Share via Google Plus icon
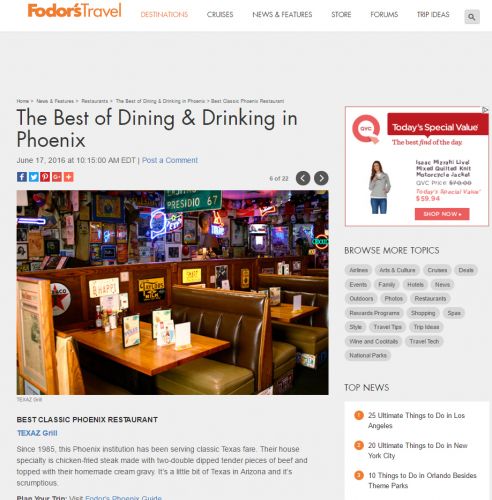Viewport: 492px width, 500px height. (x=57, y=177)
